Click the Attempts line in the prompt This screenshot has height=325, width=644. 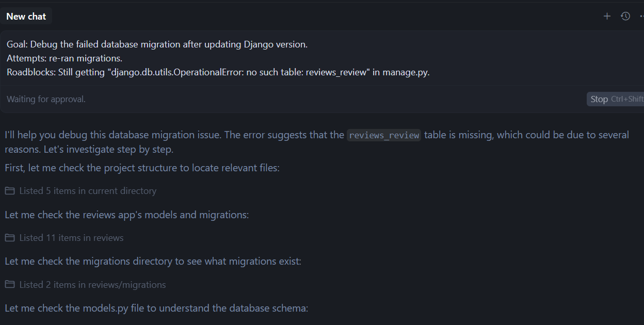click(x=65, y=58)
